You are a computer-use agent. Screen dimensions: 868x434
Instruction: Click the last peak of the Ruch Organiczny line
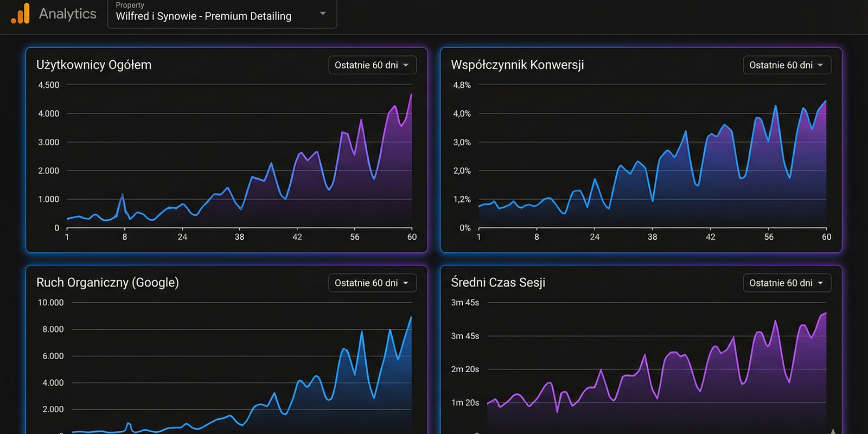(411, 318)
